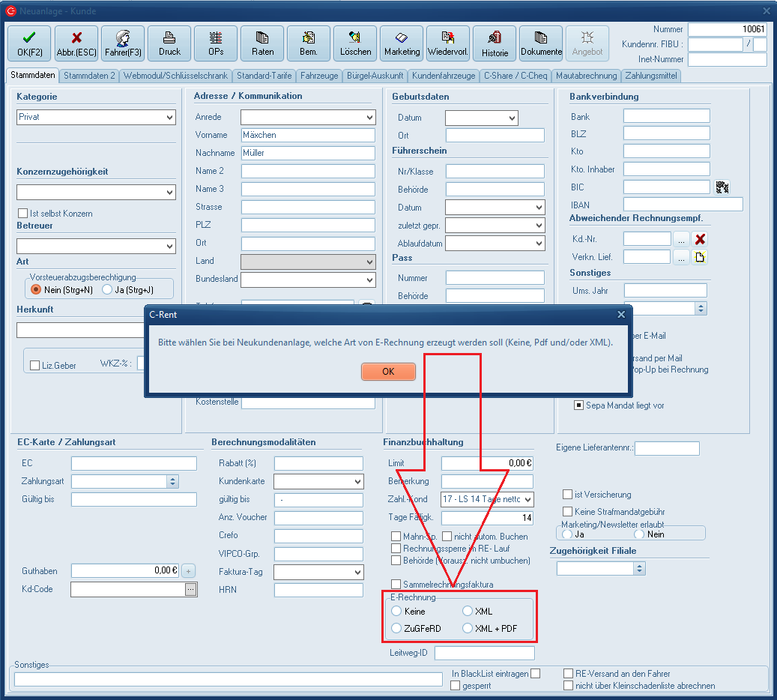Click the Abbr.(ESC) red X toolbar button
777x700 pixels.
(76, 43)
